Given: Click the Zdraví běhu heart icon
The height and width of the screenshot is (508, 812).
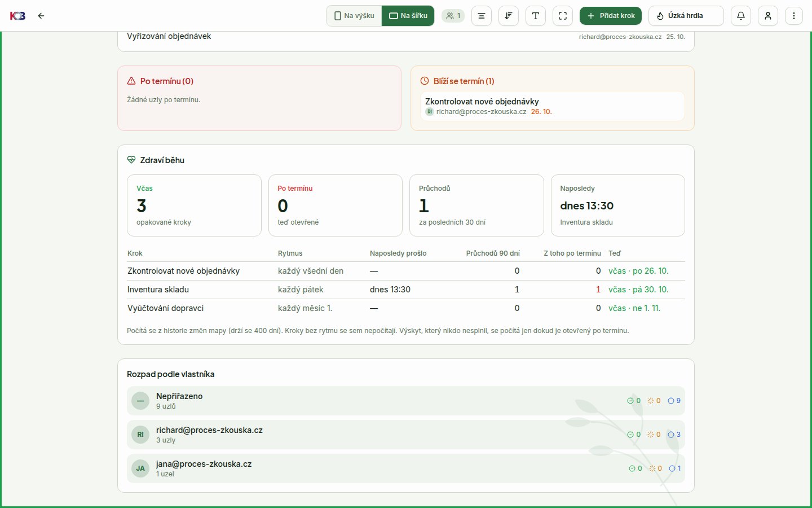Looking at the screenshot, I should tap(131, 160).
